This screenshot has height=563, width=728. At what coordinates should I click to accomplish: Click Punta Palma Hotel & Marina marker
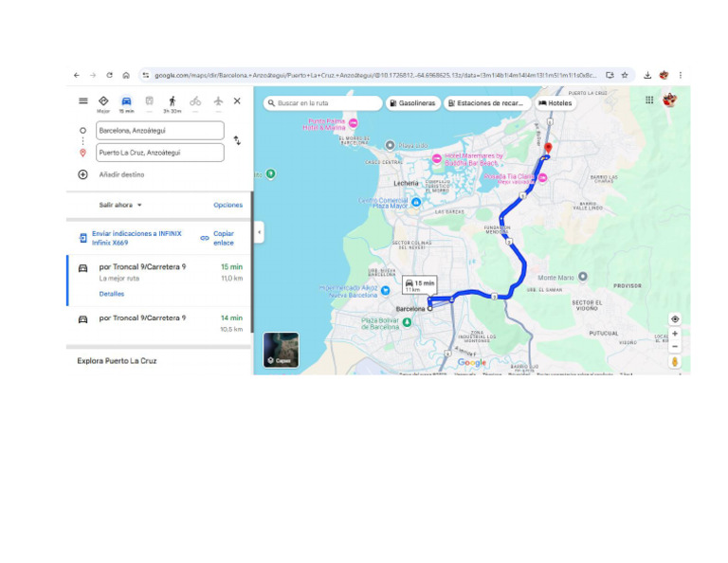tap(354, 123)
